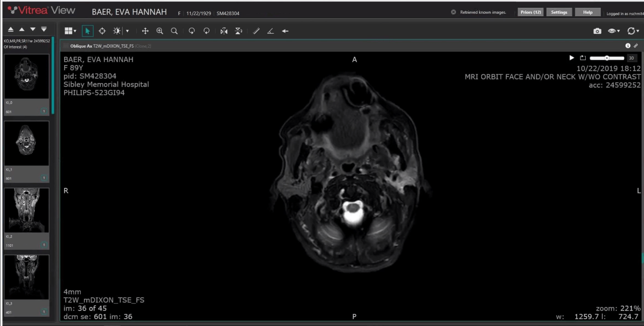Select the zoom in magnifier tool
Image resolution: width=644 pixels, height=326 pixels.
160,31
